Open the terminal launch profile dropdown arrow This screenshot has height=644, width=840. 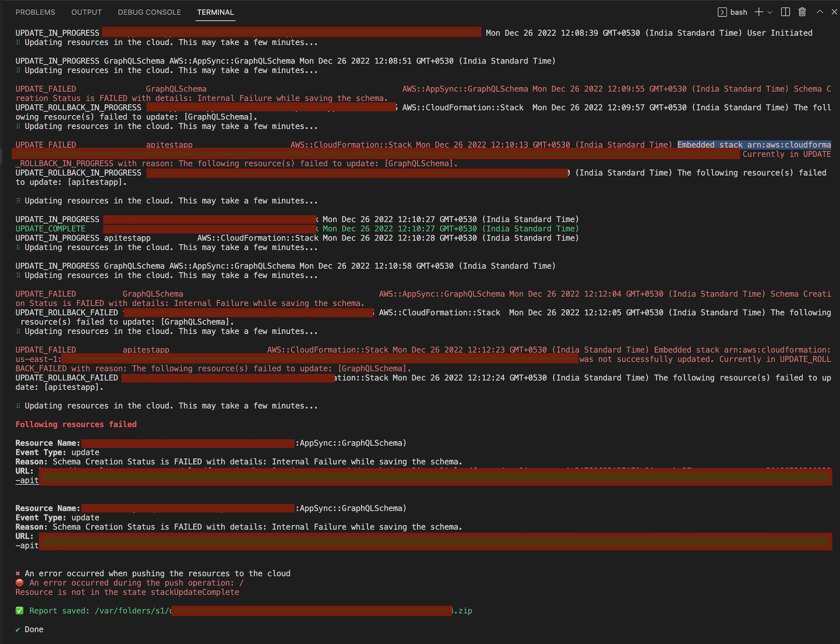coord(770,12)
